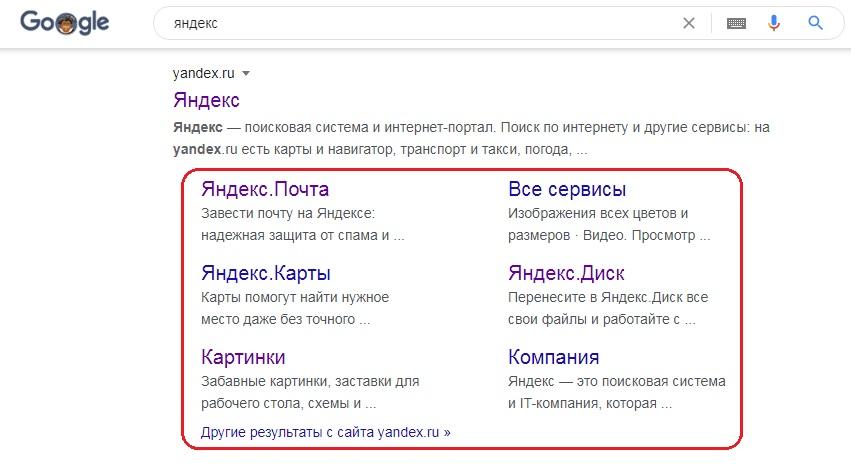
Task: Click the magnifying glass search button
Action: coord(815,23)
